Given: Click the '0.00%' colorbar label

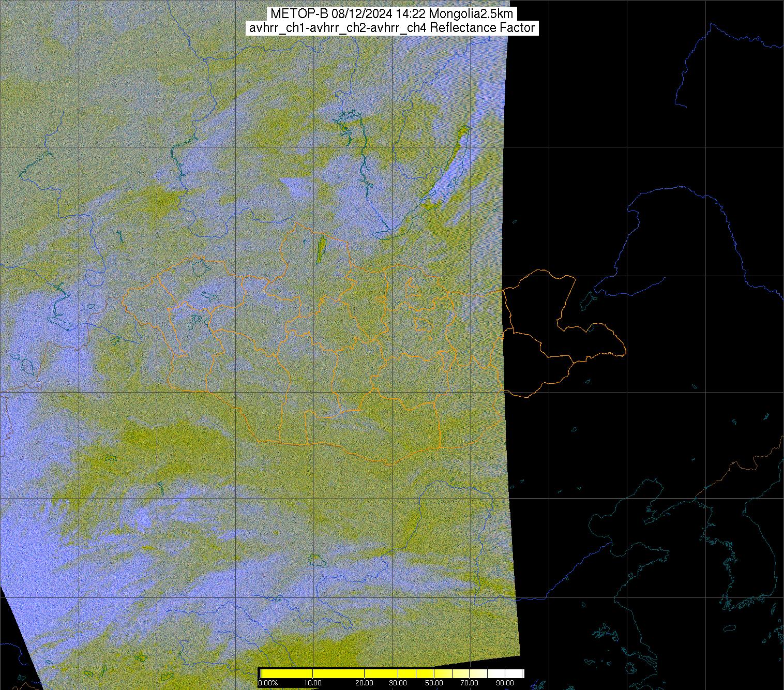Looking at the screenshot, I should point(268,683).
